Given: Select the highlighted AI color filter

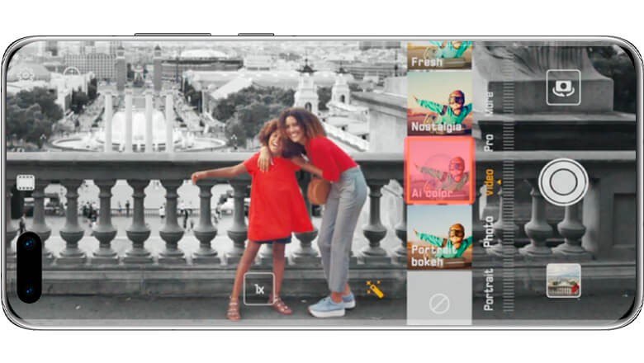Looking at the screenshot, I should [439, 170].
